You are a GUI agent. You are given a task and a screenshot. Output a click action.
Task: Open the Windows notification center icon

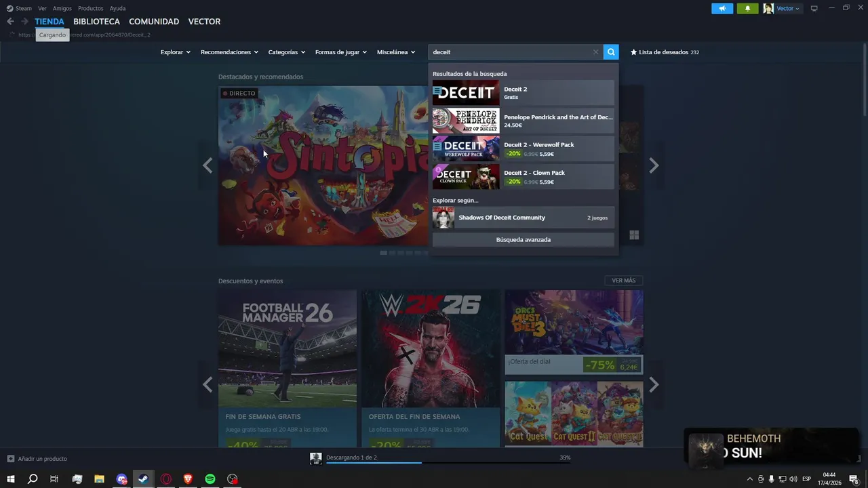(854, 479)
